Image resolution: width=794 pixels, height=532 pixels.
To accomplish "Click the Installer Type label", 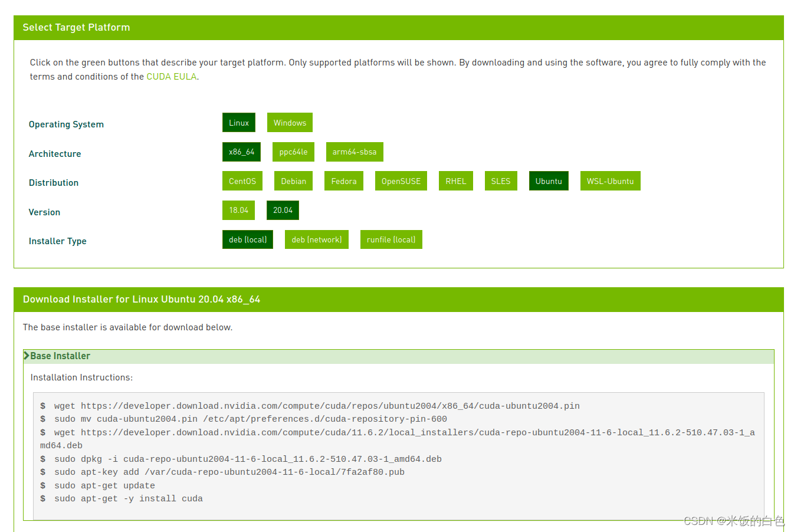I will [58, 241].
